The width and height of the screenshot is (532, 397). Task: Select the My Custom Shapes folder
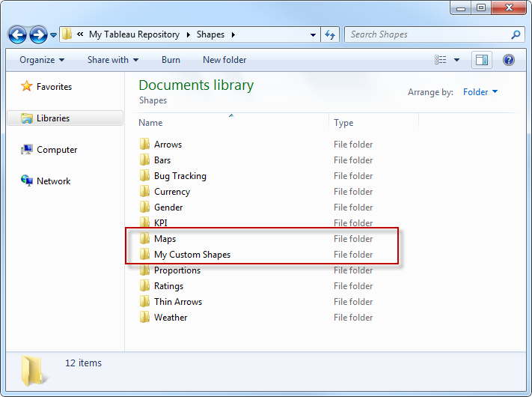pyautogui.click(x=192, y=255)
